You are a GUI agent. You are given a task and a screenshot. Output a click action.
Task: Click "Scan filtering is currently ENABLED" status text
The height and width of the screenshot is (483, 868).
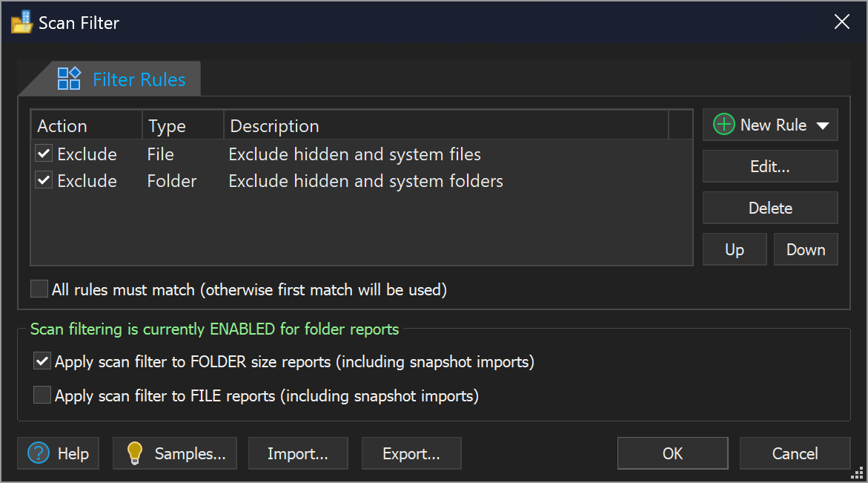pos(214,329)
